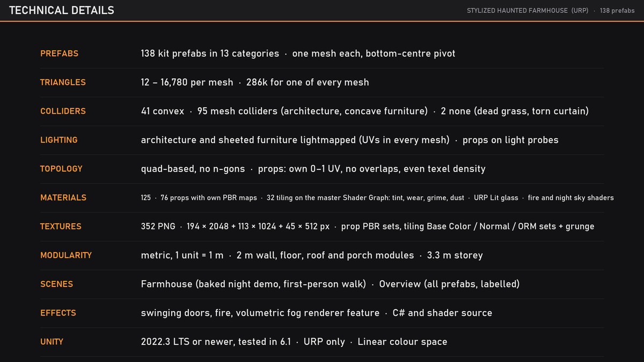Click the quad-based topology description

click(x=193, y=168)
